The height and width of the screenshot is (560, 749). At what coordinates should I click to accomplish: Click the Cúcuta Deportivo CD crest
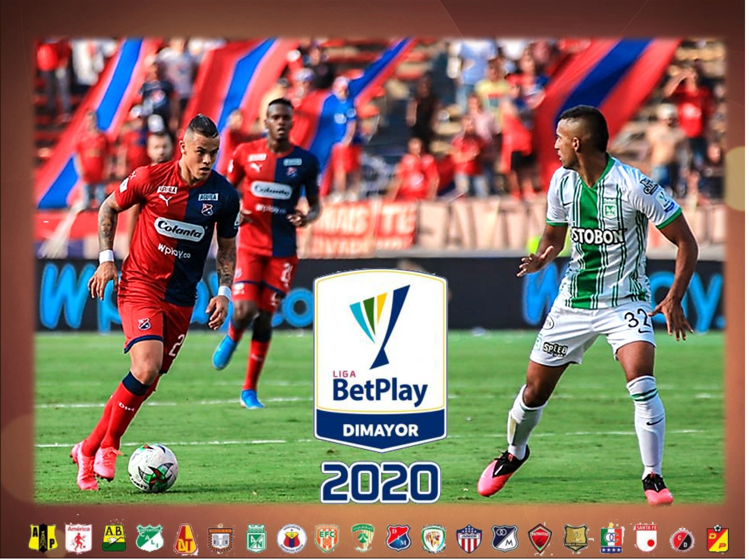682,540
